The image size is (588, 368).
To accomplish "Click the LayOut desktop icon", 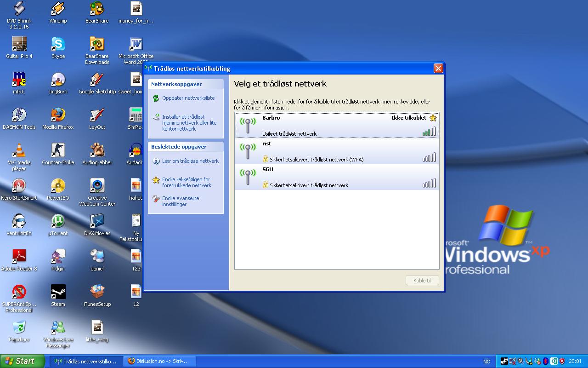I will tap(97, 119).
